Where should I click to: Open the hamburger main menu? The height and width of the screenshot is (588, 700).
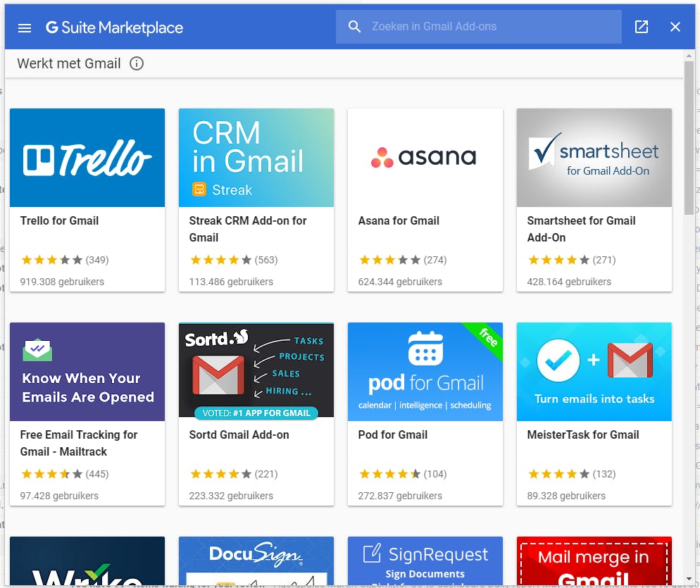(25, 27)
